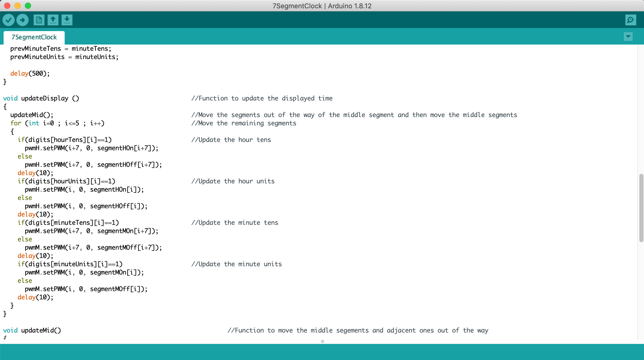644x360 pixels.
Task: Click comment '//Update the hour units'
Action: tap(233, 181)
